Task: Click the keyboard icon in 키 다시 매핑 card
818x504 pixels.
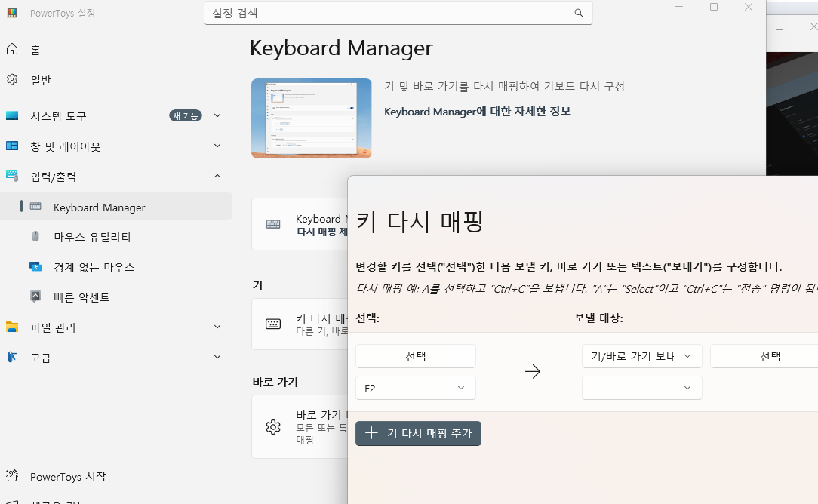Action: click(273, 324)
